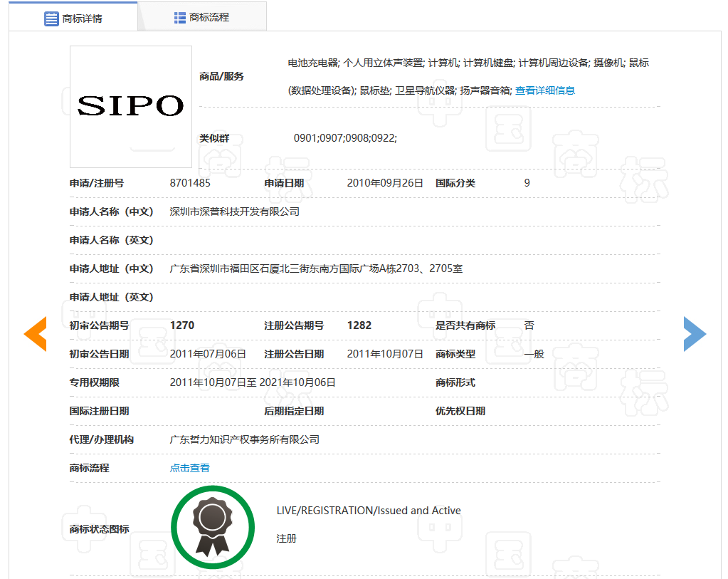Image resolution: width=728 pixels, height=579 pixels.
Task: Click the 类似群 label
Action: click(x=214, y=138)
